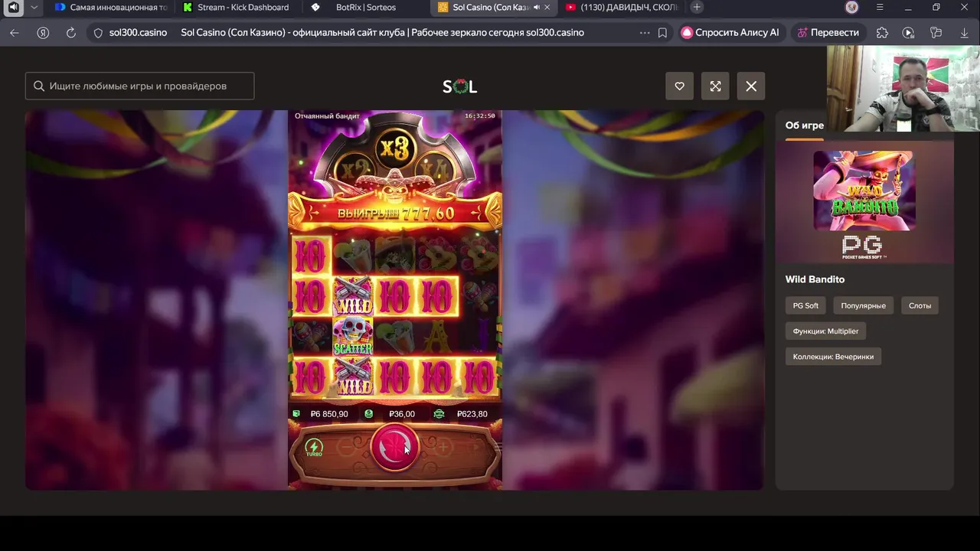Screen dimensions: 980x551
Task: Click the Scatter skull symbol on reels
Action: click(x=352, y=337)
